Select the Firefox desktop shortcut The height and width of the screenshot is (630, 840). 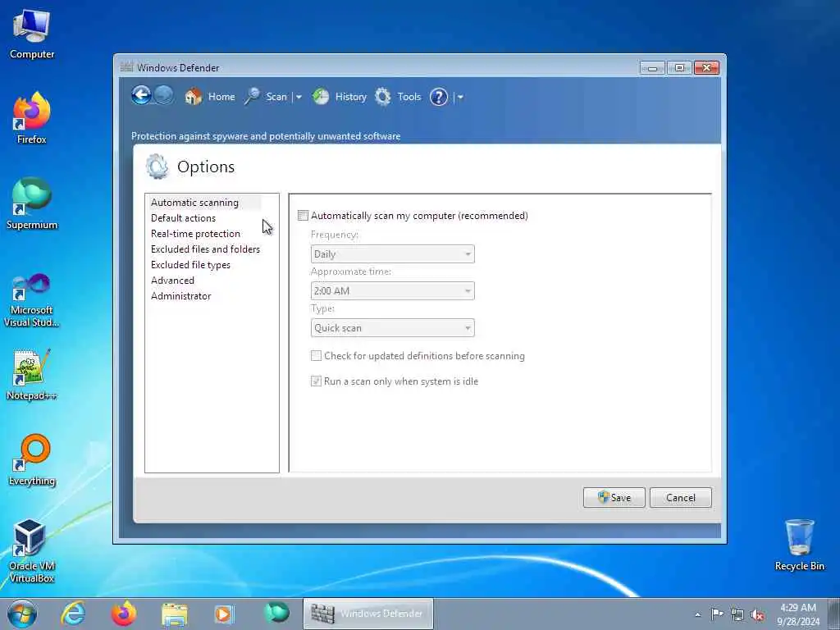click(x=32, y=118)
